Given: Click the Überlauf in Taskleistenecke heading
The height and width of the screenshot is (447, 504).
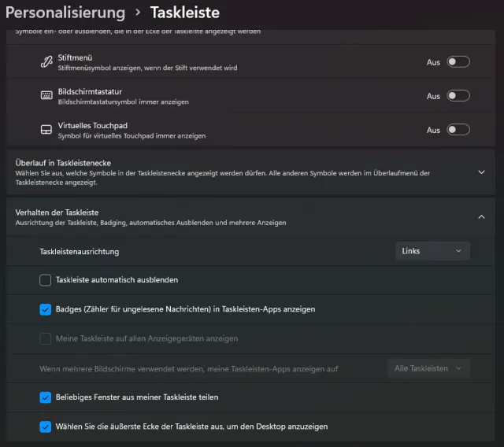Looking at the screenshot, I should tap(63, 162).
